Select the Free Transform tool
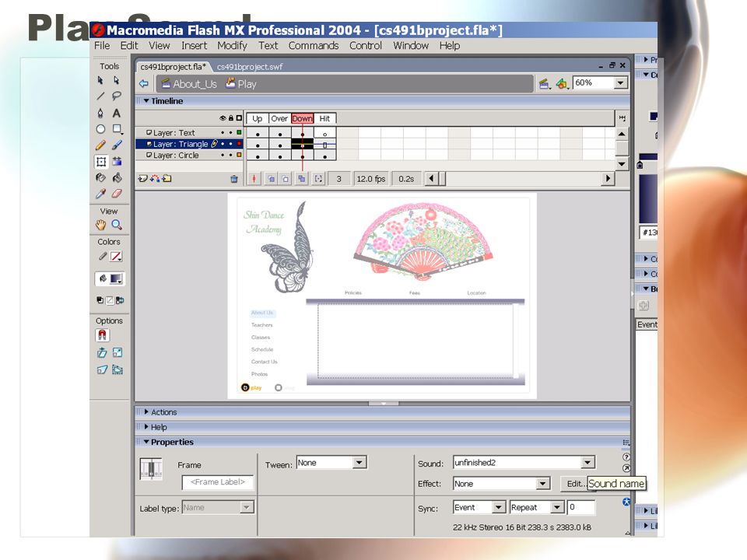The width and height of the screenshot is (747, 560). 101,162
